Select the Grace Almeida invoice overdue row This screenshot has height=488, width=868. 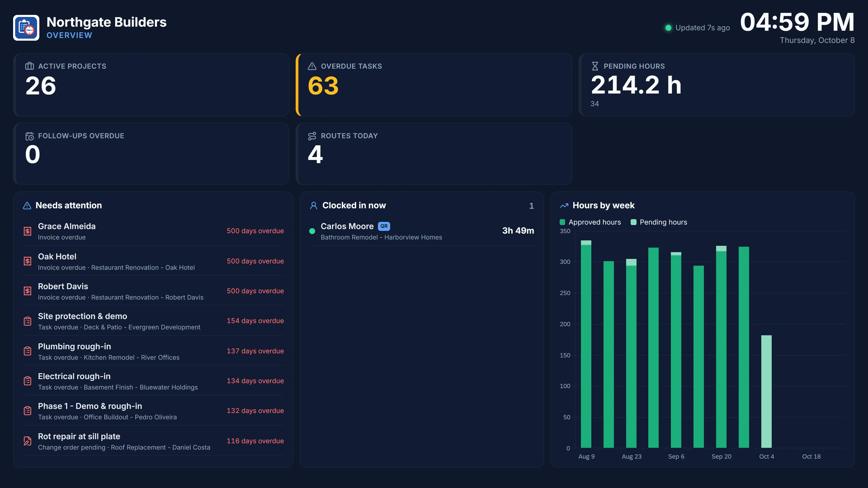(x=153, y=231)
